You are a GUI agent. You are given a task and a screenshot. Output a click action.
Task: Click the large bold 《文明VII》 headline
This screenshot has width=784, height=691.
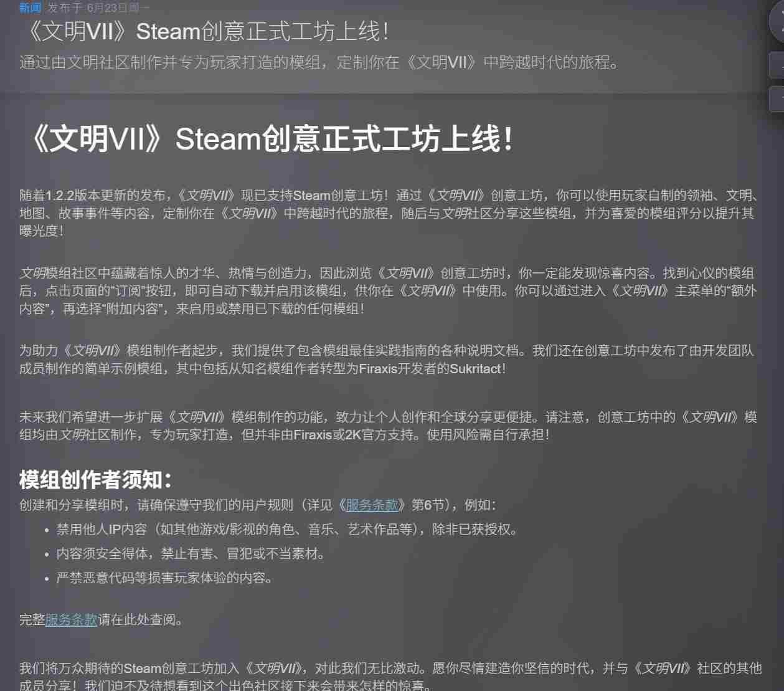pyautogui.click(x=270, y=138)
